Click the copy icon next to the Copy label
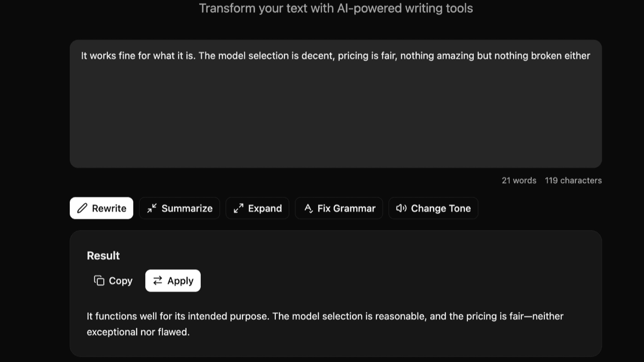 [x=98, y=280]
